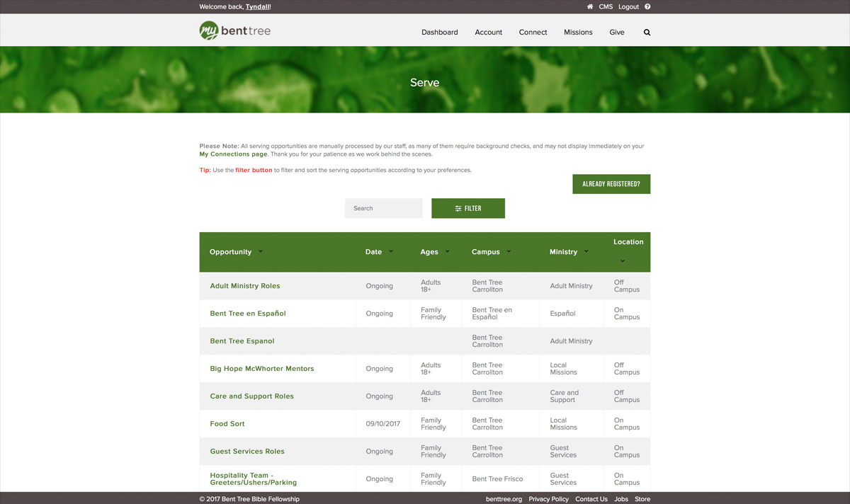Click the Filter button

pyautogui.click(x=468, y=208)
